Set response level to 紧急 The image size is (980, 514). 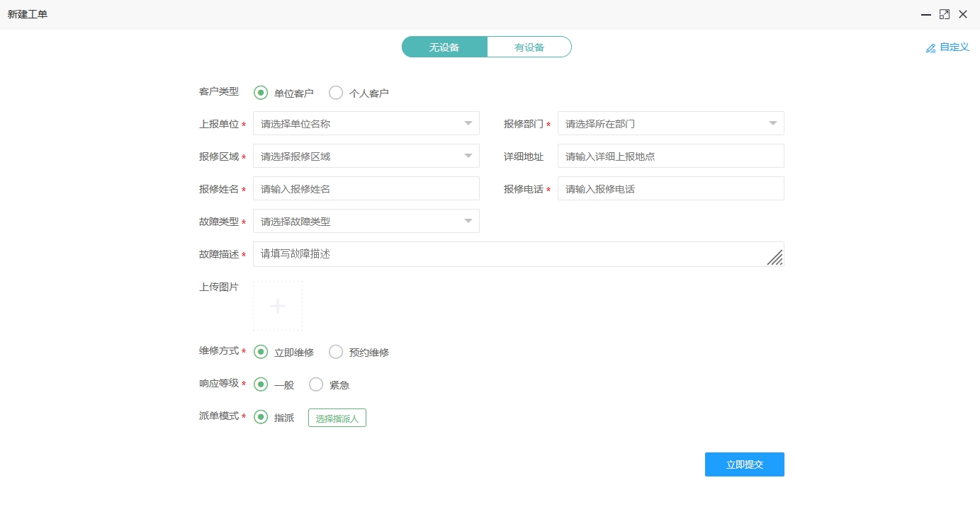[x=316, y=384]
